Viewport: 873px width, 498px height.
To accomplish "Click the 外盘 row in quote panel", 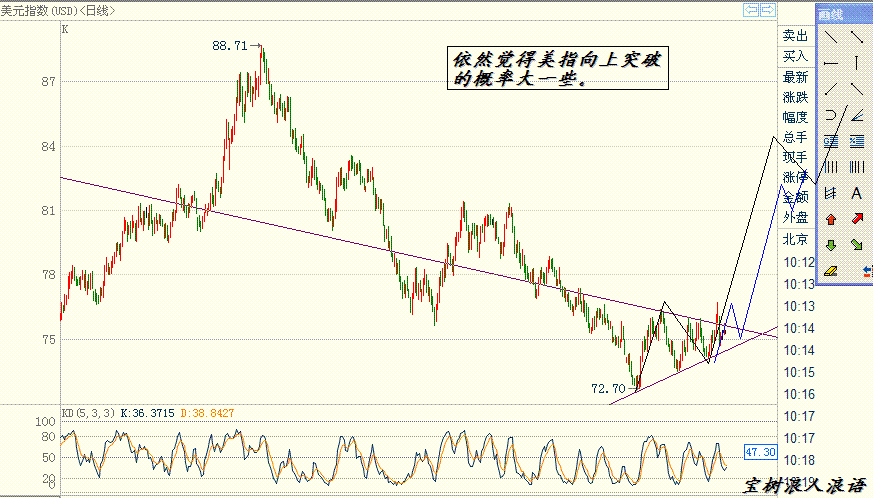I will [795, 217].
